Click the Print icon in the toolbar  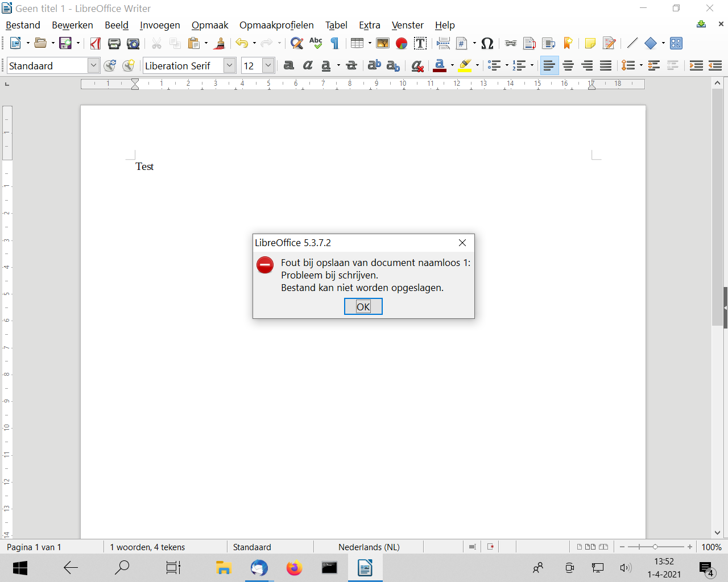tap(114, 43)
